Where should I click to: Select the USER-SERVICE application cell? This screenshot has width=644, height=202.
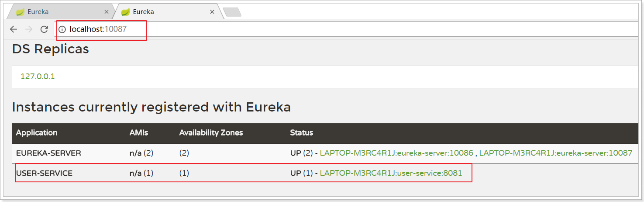(x=44, y=173)
